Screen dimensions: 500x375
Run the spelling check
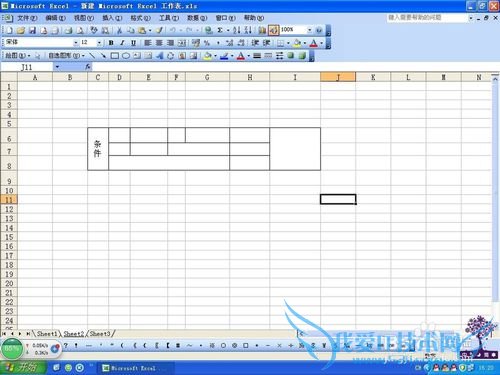click(x=94, y=30)
